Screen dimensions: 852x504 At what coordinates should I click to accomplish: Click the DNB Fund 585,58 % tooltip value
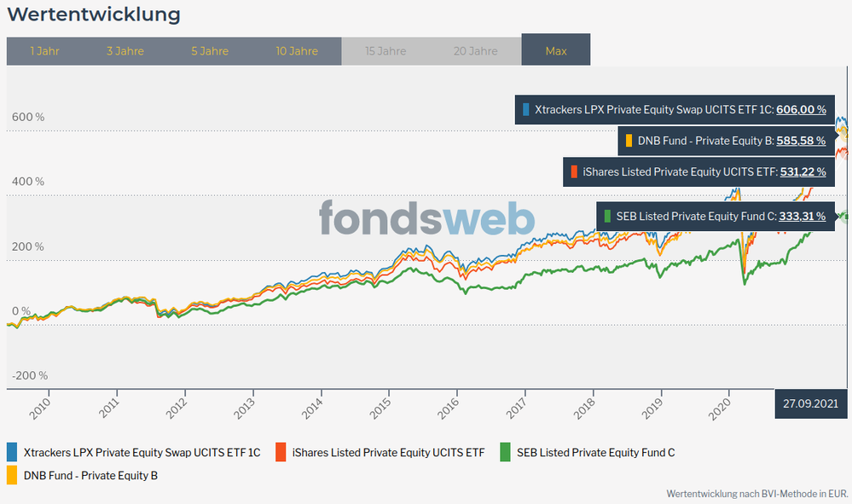coord(801,141)
